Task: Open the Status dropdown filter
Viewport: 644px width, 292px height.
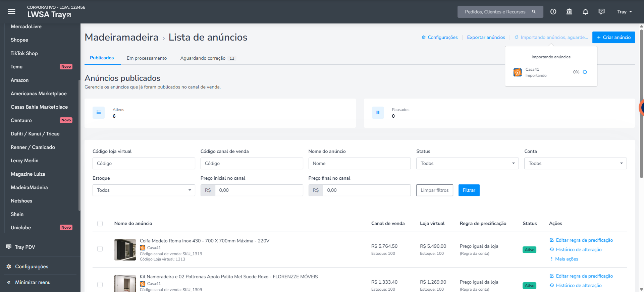Action: click(468, 163)
